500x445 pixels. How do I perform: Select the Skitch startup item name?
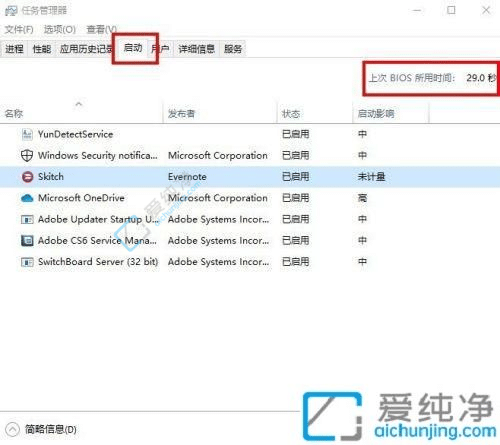51,177
